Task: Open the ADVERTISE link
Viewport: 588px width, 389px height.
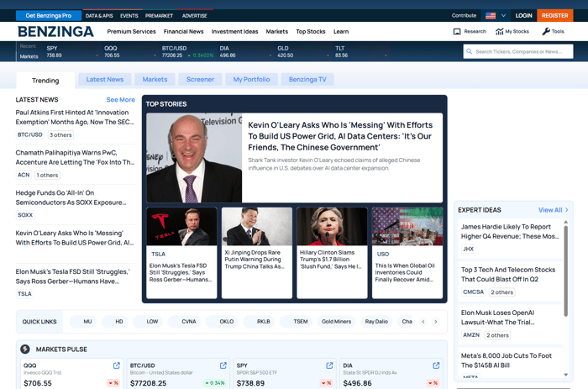Action: [194, 16]
